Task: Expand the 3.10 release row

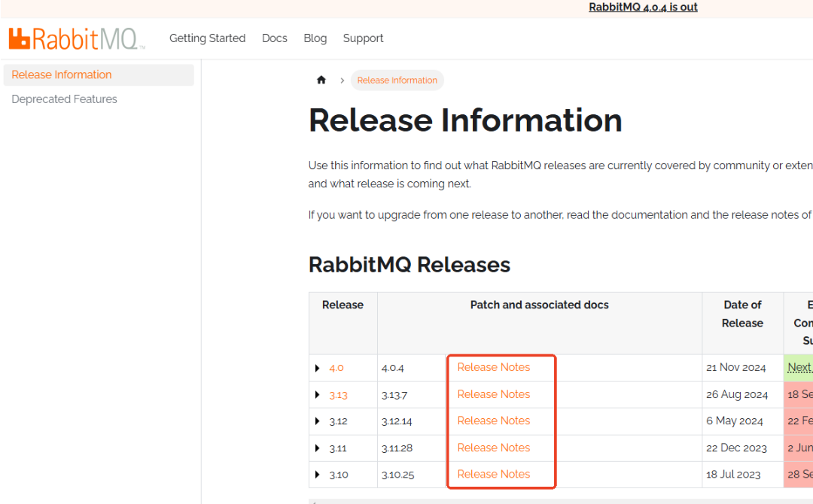Action: 318,475
